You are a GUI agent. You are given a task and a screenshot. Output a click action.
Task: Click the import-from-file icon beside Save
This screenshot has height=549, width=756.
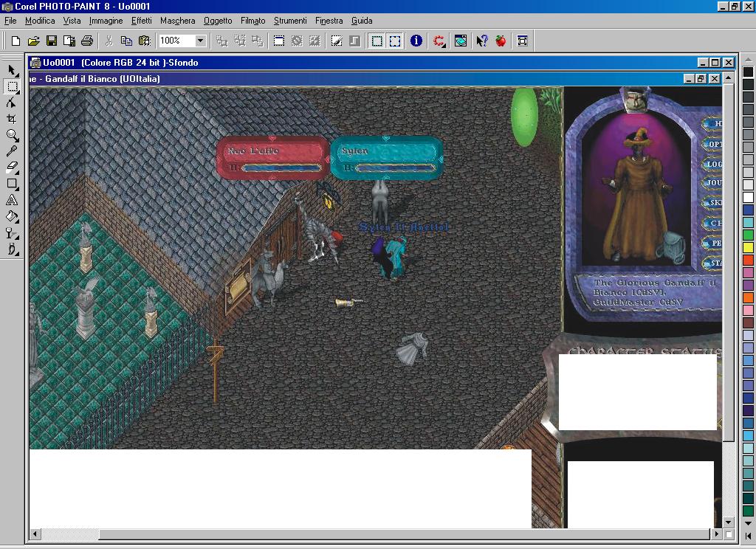coord(69,41)
